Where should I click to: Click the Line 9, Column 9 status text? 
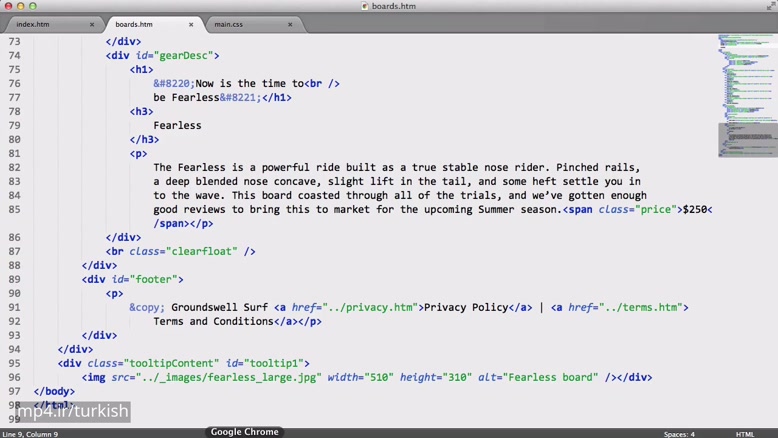pos(30,433)
